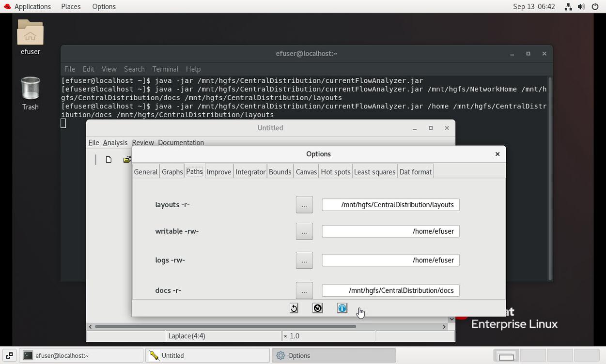Screen dimensions: 606x364
Task: Click the network status icon in top bar
Action: (568, 7)
